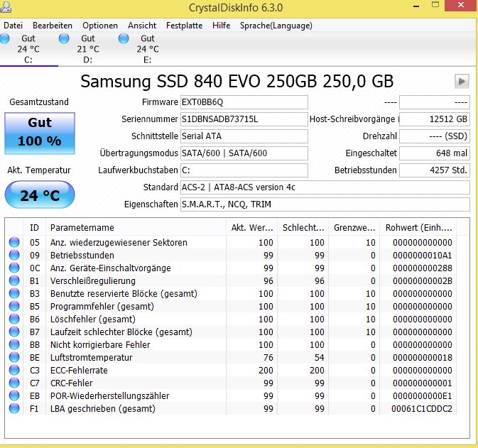Open the Bearbeiten menu

pyautogui.click(x=53, y=26)
